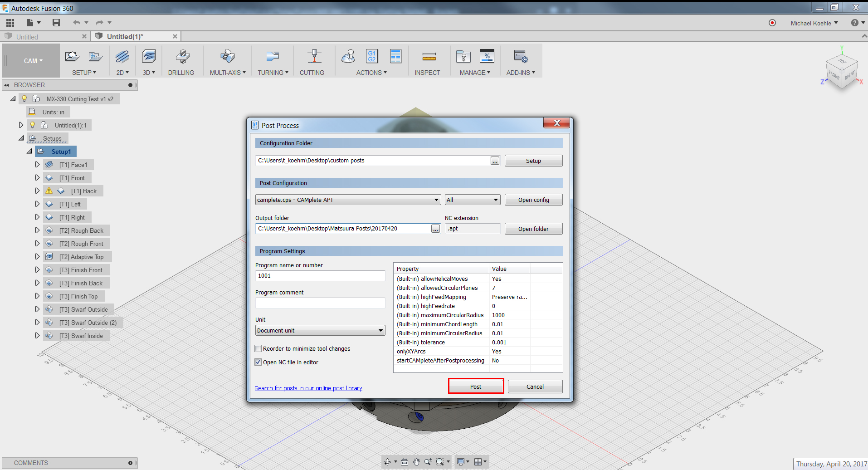The image size is (868, 470).
Task: Open the MANAGE ribbon menu
Action: 475,73
